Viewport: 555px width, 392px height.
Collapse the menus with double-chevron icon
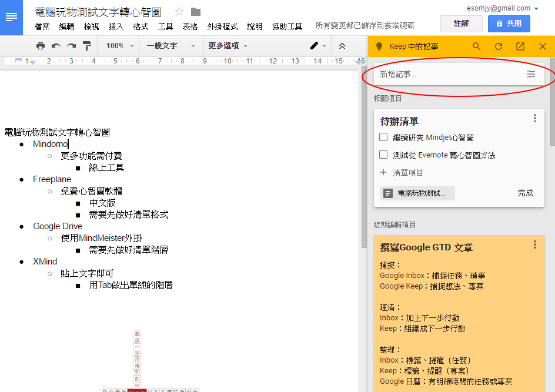[x=342, y=46]
